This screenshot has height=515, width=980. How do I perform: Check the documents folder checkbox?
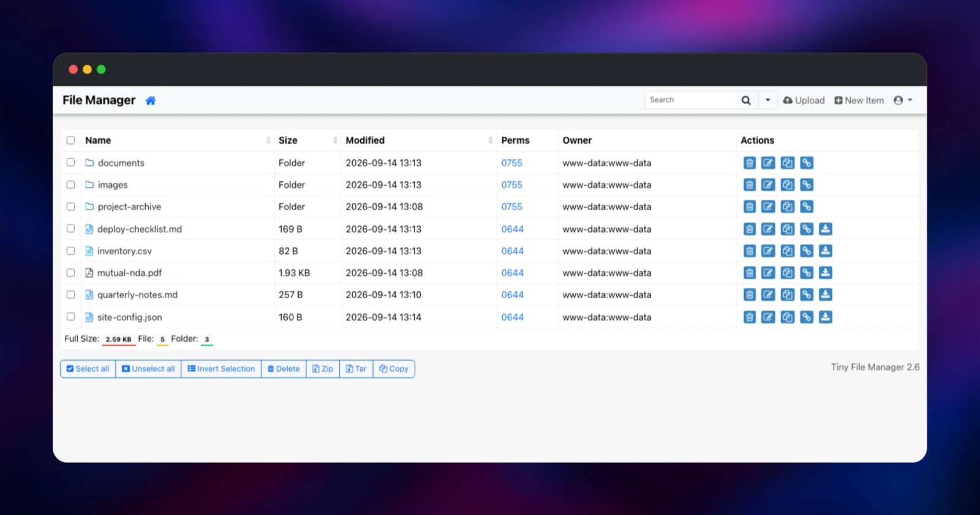(x=70, y=162)
